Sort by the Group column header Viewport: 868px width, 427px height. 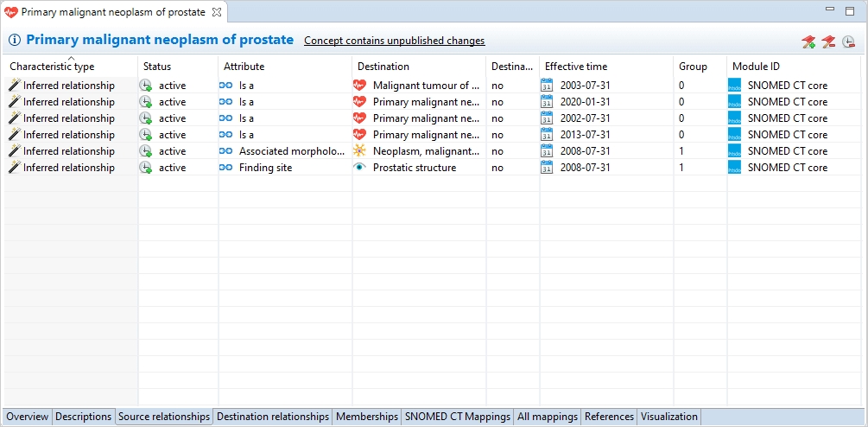(693, 67)
